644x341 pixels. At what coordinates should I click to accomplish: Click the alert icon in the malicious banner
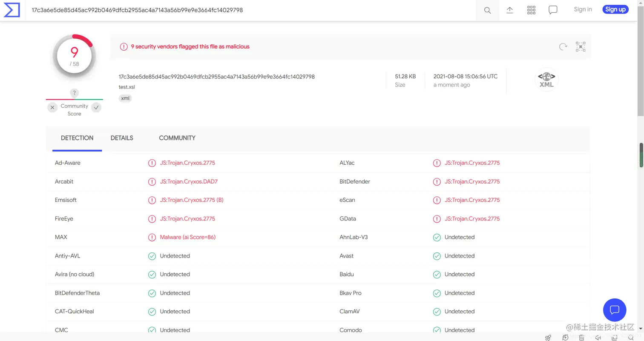(124, 47)
